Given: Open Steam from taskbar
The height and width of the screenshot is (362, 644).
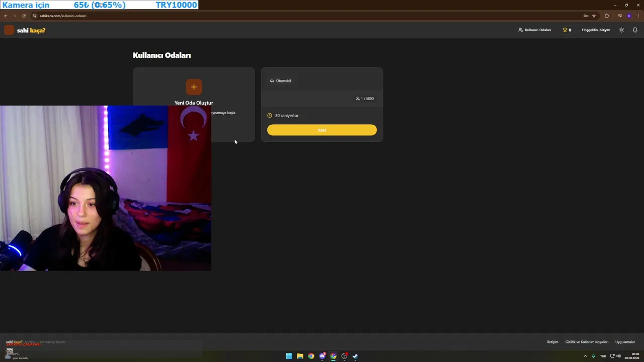Looking at the screenshot, I should (x=355, y=356).
